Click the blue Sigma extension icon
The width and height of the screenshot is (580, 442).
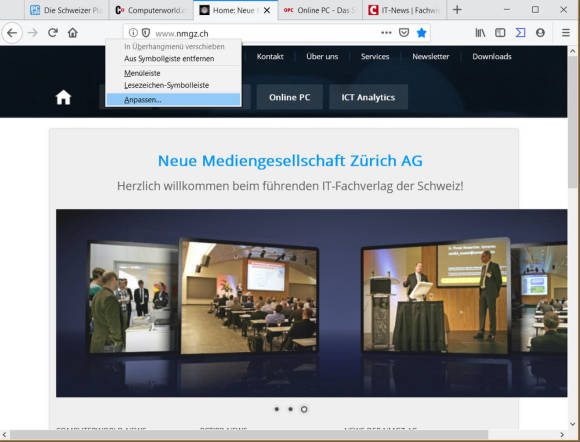coord(520,33)
